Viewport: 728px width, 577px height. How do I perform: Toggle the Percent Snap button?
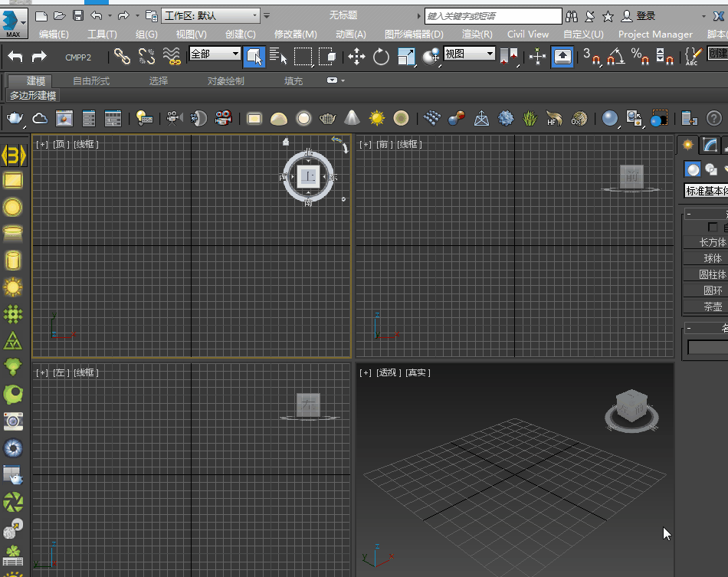(x=640, y=55)
